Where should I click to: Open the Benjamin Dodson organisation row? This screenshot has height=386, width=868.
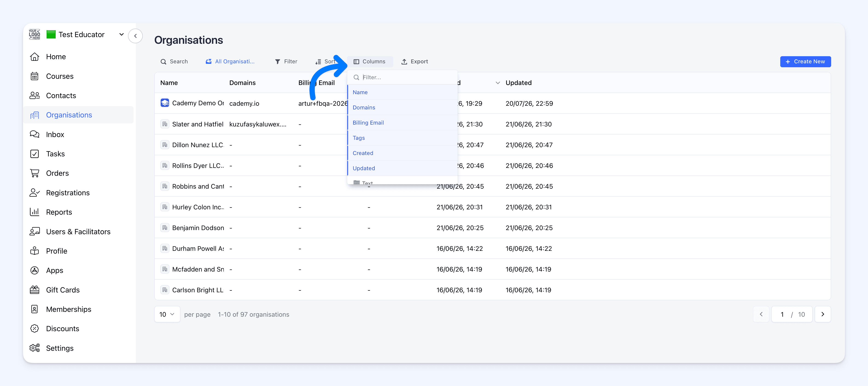pos(492,228)
